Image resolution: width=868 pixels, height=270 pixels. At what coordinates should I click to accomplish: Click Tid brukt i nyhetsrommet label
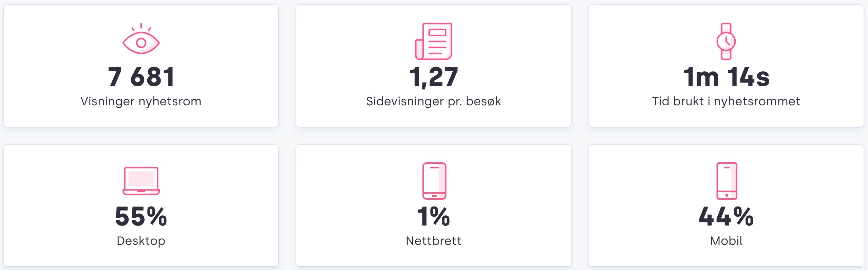[726, 101]
